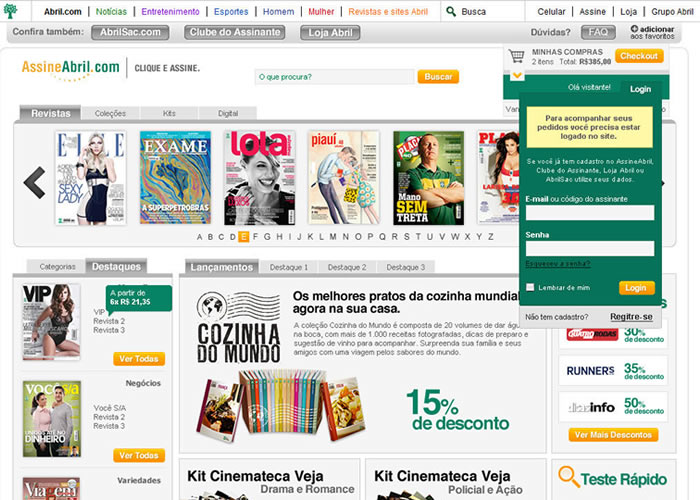700x500 pixels.
Task: Click the Clube do Assinante button
Action: [235, 32]
